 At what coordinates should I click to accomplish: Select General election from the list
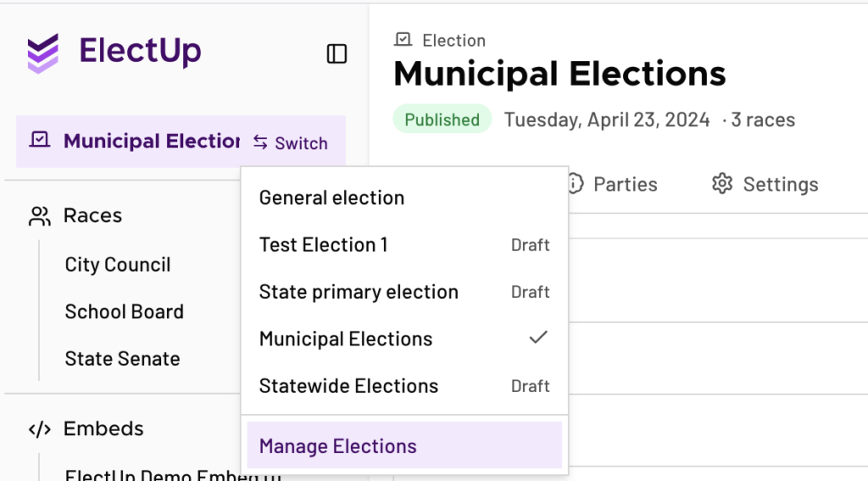(x=331, y=198)
